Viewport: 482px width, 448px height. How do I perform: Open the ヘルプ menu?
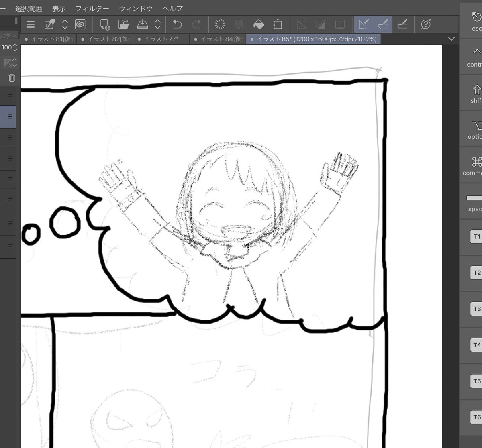(173, 8)
